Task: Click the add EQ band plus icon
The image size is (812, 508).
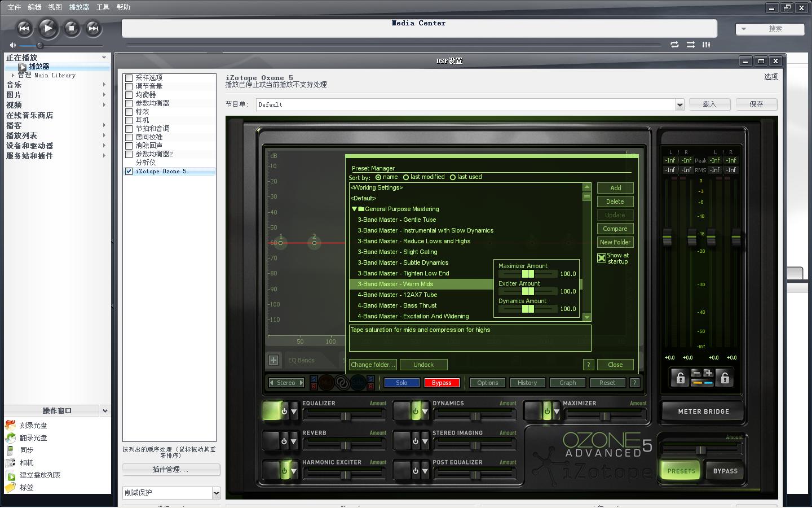Action: (273, 360)
